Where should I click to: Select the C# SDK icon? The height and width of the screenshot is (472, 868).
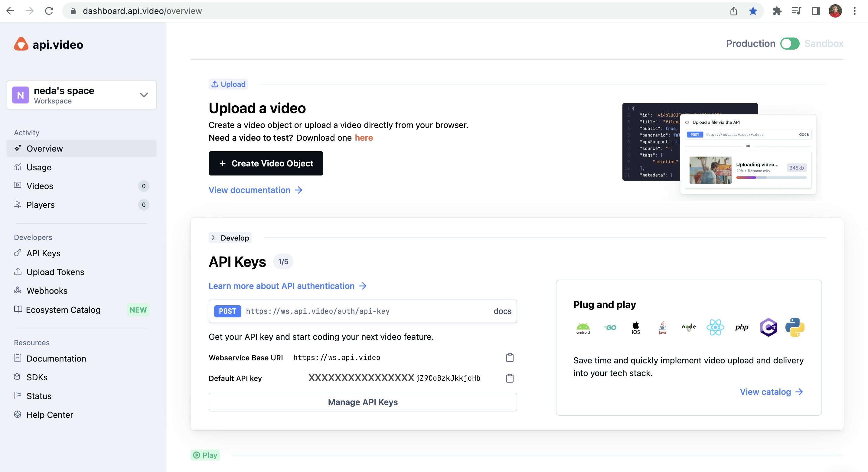[x=768, y=327]
